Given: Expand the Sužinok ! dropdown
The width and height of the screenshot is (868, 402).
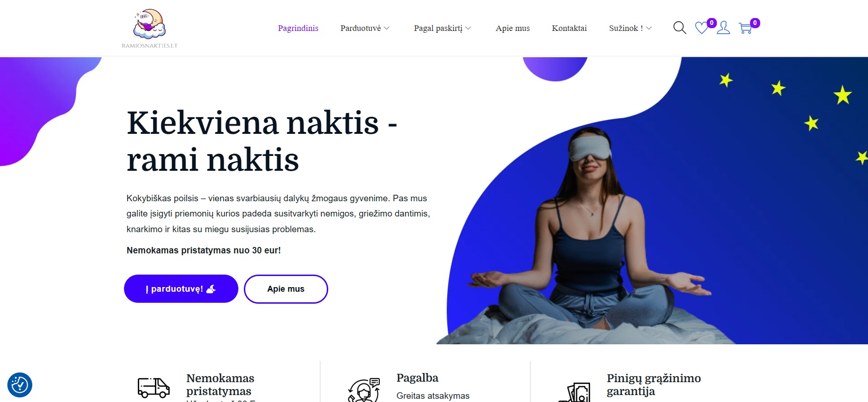Looking at the screenshot, I should (631, 28).
